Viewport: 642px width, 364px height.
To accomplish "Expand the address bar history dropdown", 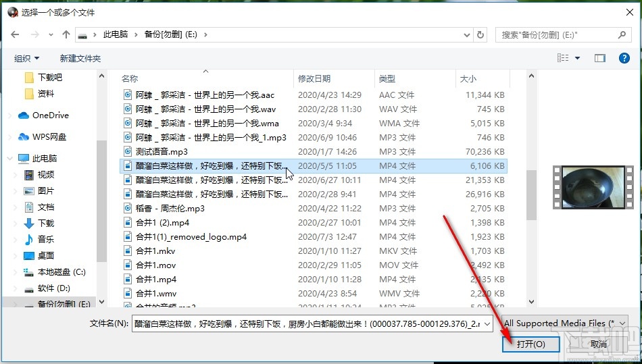I will pyautogui.click(x=467, y=35).
